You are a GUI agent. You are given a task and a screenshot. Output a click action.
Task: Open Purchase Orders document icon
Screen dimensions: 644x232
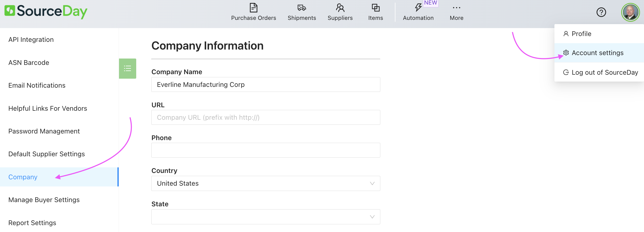tap(254, 8)
